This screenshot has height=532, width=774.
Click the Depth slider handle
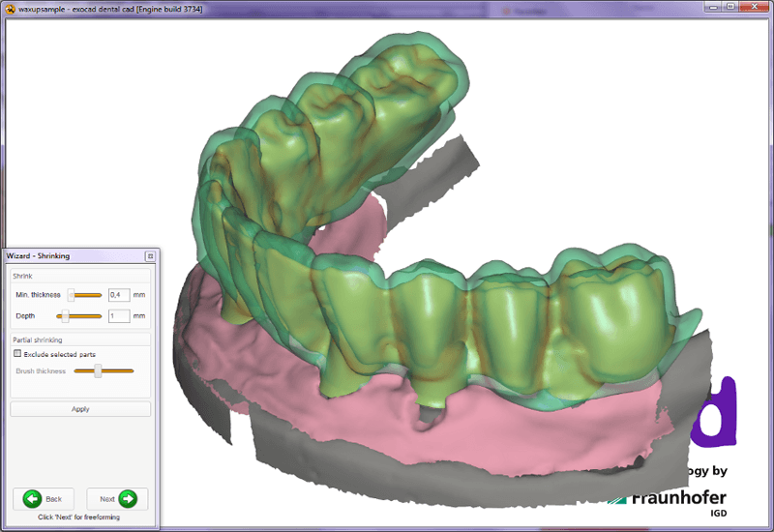pos(65,316)
